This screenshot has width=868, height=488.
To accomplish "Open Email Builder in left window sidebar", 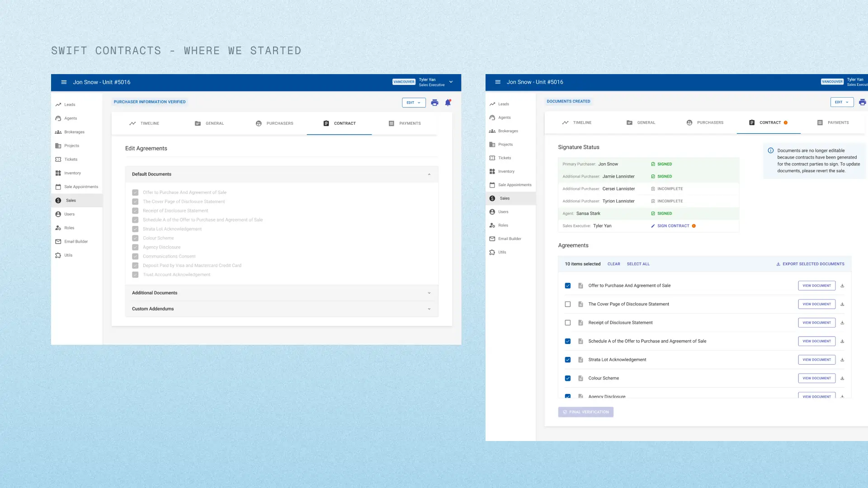I will tap(75, 242).
